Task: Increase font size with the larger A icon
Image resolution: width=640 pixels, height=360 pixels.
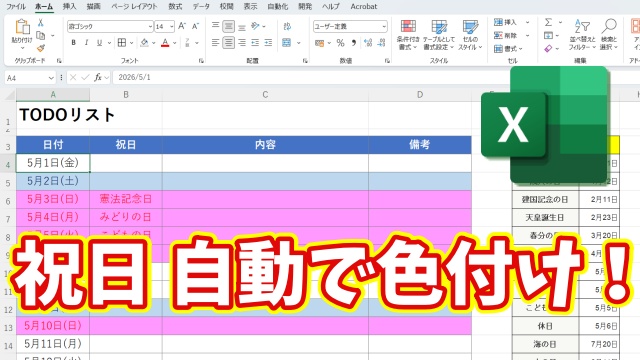Action: (x=182, y=26)
